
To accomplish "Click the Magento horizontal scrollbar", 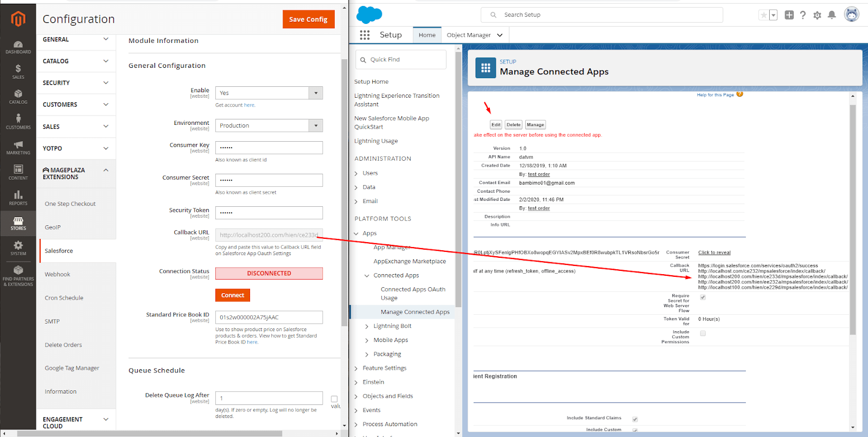I will [x=150, y=434].
